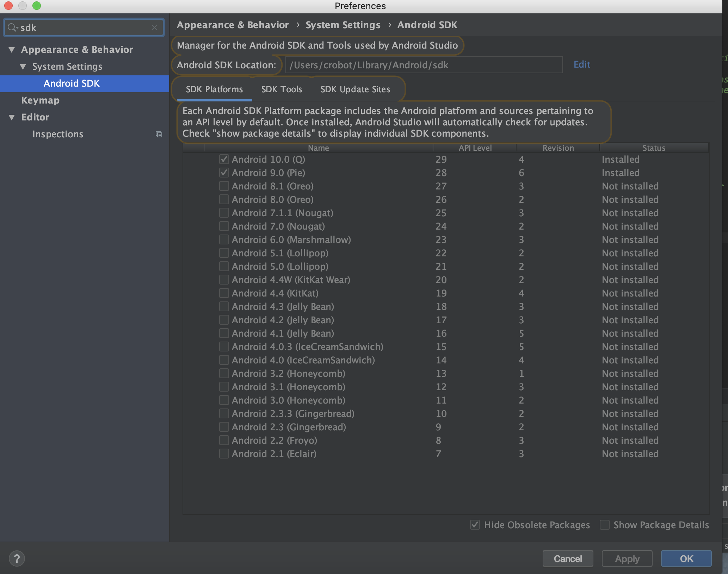
Task: Enable the Android 8.1 (Oreo) checkbox
Action: (x=224, y=186)
